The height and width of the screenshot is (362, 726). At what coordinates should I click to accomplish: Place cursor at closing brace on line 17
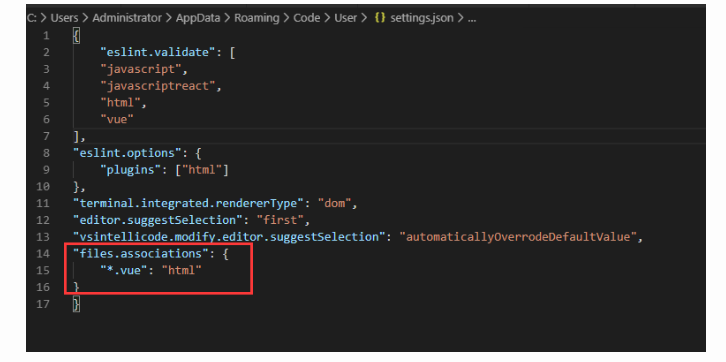point(76,304)
